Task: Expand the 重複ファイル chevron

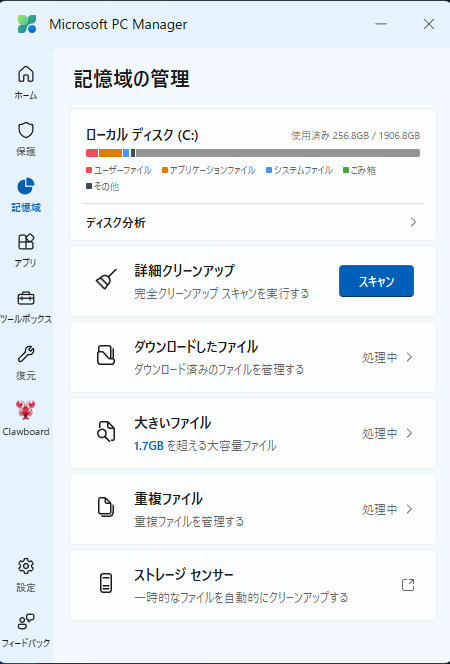Action: coord(409,509)
